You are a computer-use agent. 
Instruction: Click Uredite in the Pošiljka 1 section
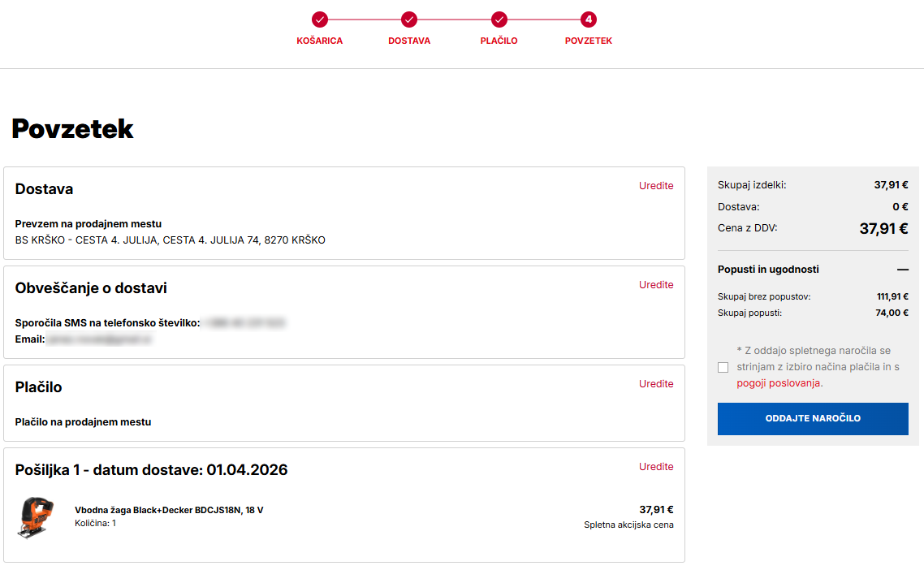tap(656, 467)
